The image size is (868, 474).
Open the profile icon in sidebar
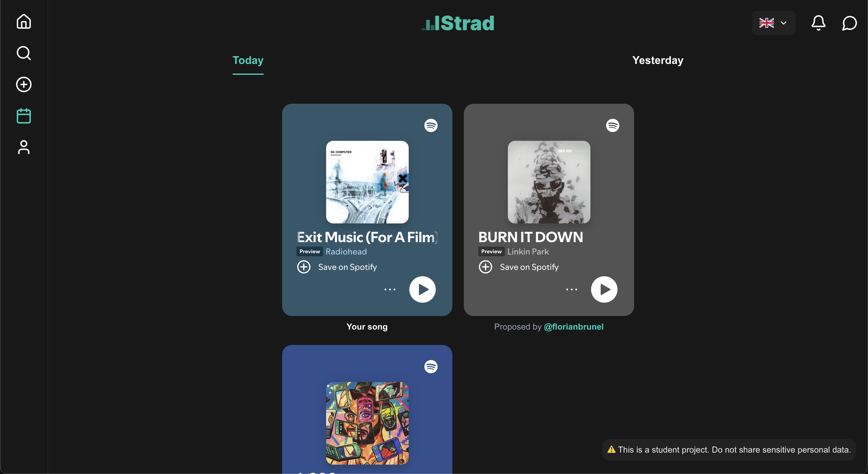tap(24, 147)
